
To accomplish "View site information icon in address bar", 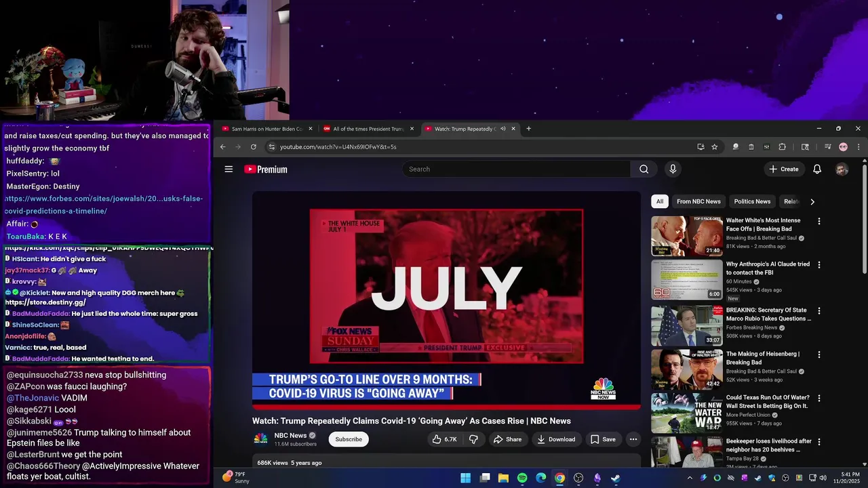I will [271, 147].
